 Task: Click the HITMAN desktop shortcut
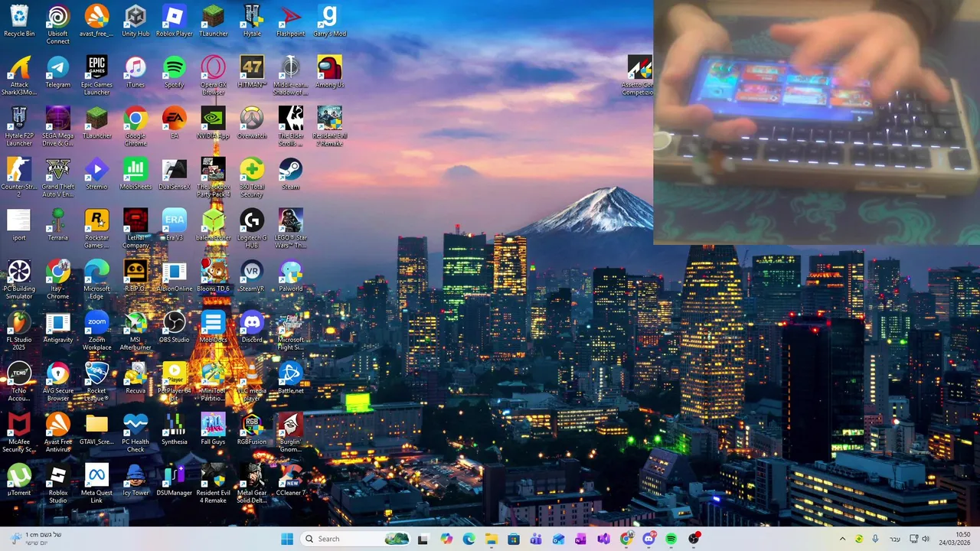point(252,72)
